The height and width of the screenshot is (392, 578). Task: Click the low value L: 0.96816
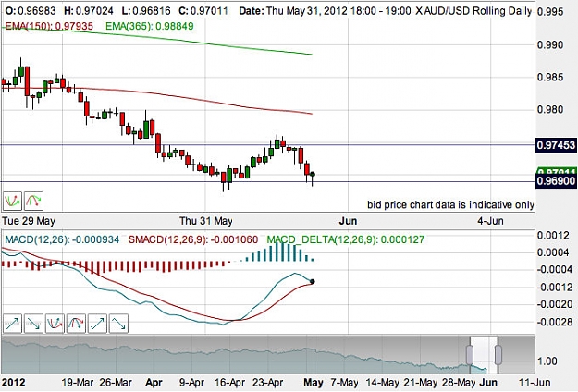click(x=146, y=11)
